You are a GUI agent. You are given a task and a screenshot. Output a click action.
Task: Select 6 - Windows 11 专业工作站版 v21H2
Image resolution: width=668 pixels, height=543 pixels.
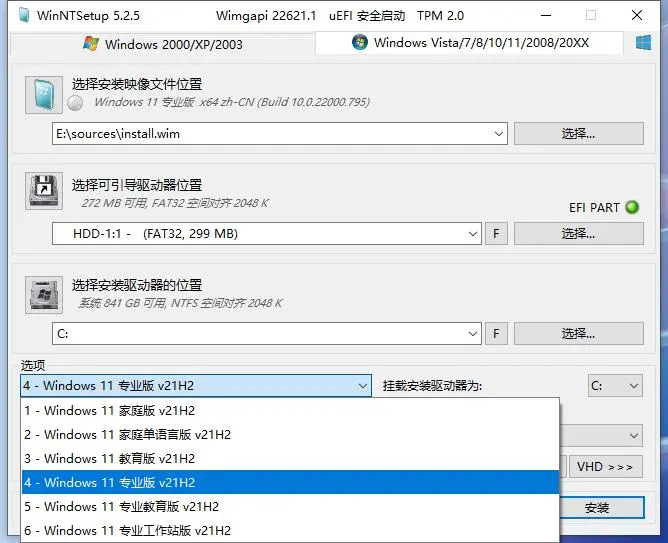tap(290, 530)
